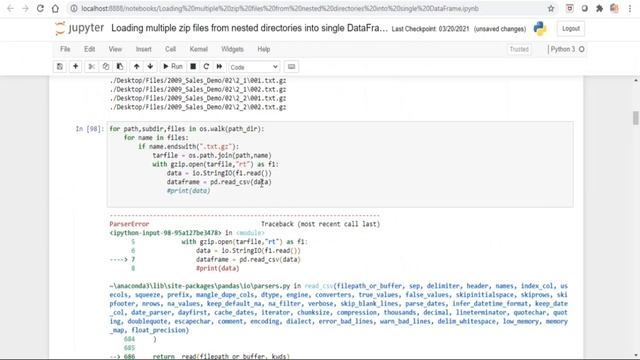The image size is (640, 360).
Task: Go back in the browser
Action: 10,8
